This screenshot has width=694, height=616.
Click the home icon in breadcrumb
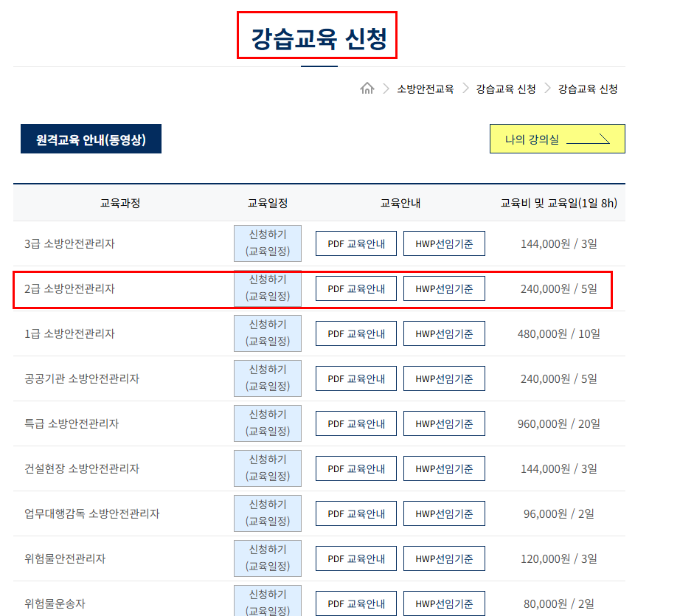pyautogui.click(x=367, y=89)
